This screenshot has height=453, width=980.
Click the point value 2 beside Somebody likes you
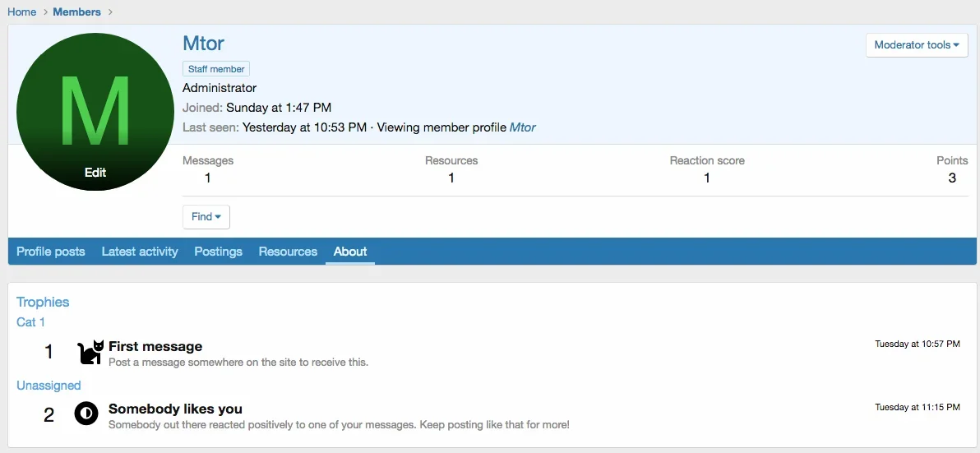click(49, 415)
